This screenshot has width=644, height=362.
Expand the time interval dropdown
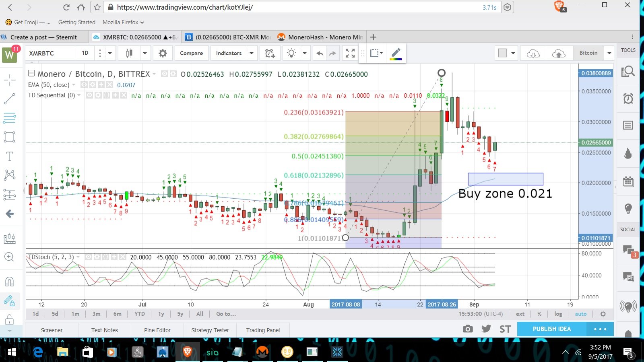109,53
